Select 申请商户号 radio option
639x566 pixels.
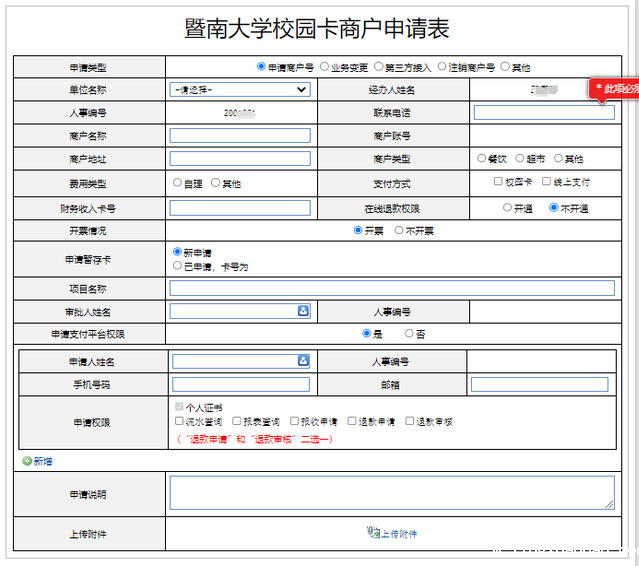(261, 66)
